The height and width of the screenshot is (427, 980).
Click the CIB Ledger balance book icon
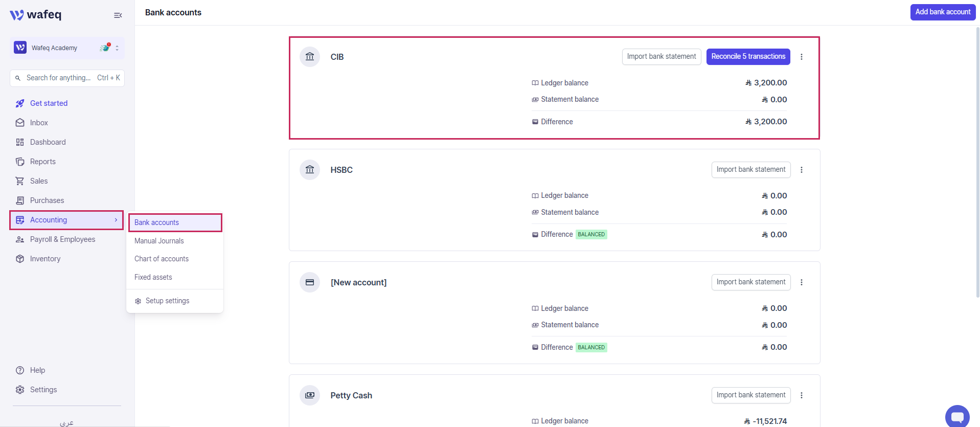point(535,83)
